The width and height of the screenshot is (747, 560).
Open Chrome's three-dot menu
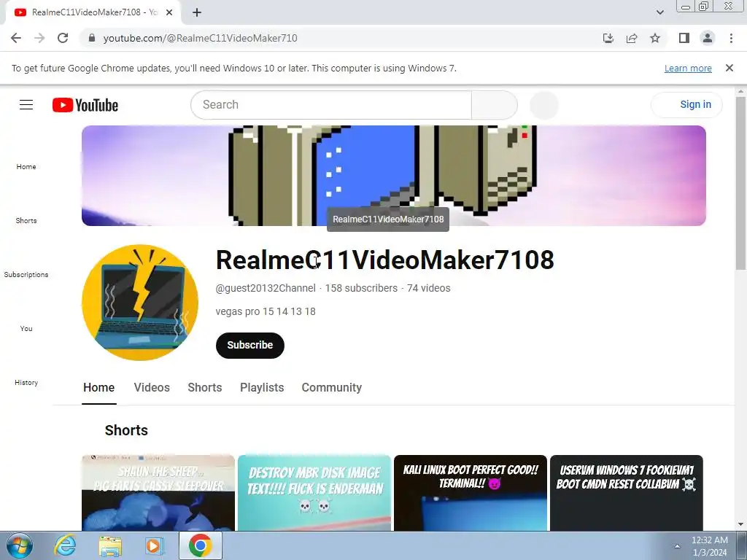[731, 38]
